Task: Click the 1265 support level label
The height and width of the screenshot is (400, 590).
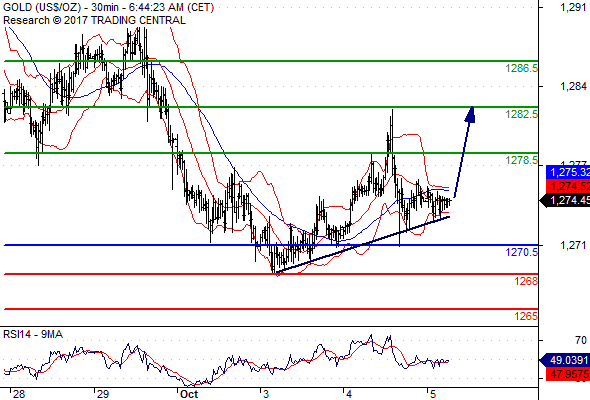Action: [526, 316]
